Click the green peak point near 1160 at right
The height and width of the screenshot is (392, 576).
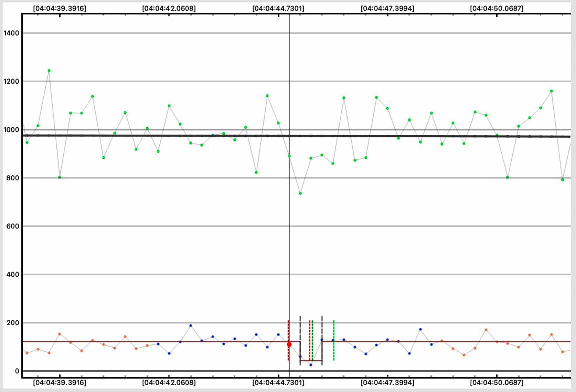pyautogui.click(x=552, y=91)
